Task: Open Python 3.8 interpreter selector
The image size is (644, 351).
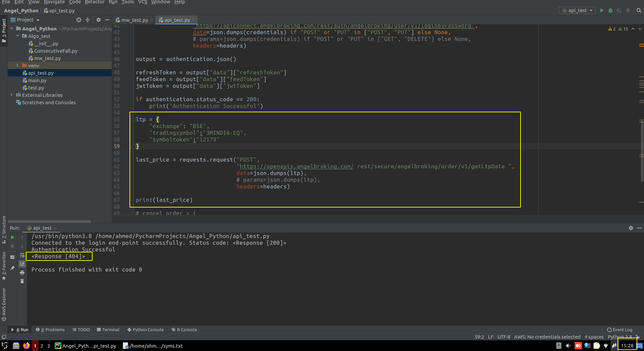Action: coord(620,337)
